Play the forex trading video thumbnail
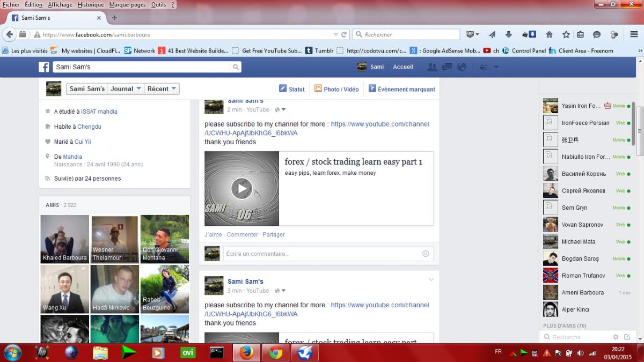The width and height of the screenshot is (644, 362). [241, 188]
